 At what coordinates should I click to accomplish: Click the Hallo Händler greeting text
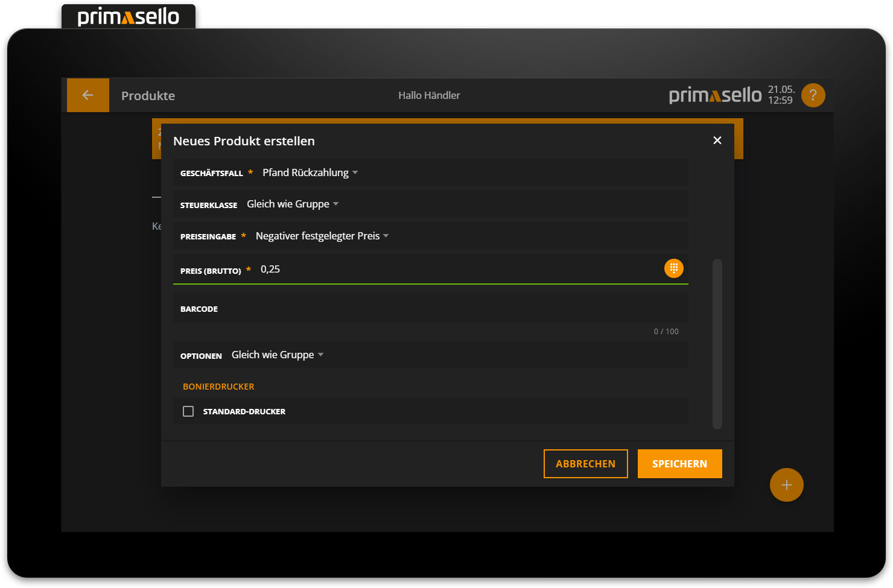tap(429, 95)
